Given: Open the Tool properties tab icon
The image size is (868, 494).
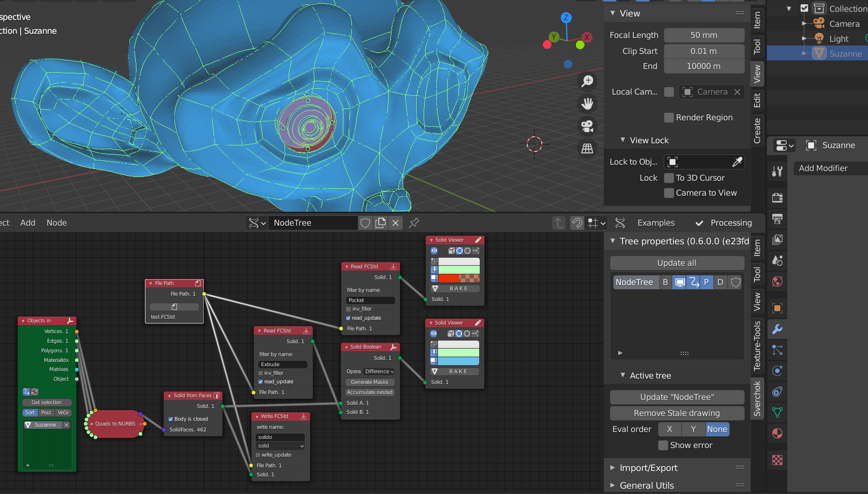Looking at the screenshot, I should 777,171.
